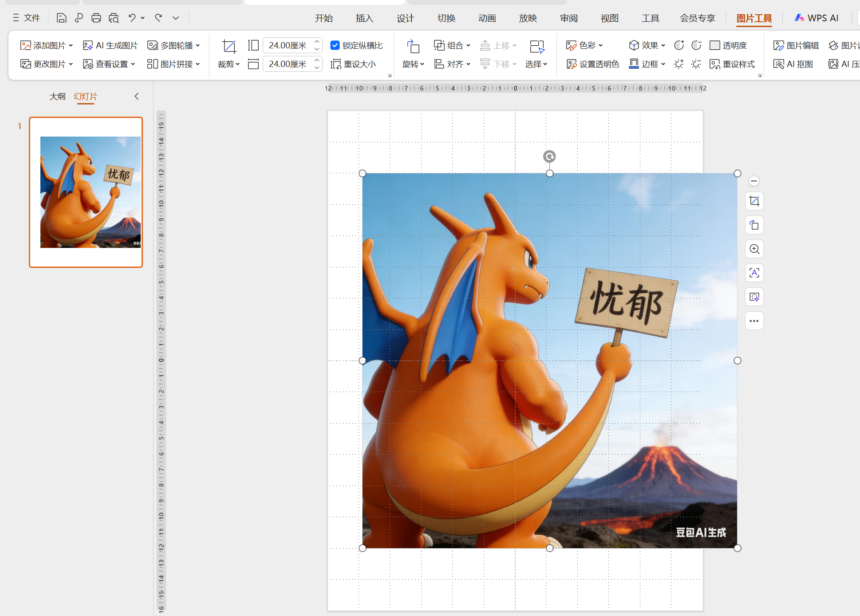Open AI 生成图片 tool
Viewport: 860px width, 616px height.
pyautogui.click(x=110, y=45)
